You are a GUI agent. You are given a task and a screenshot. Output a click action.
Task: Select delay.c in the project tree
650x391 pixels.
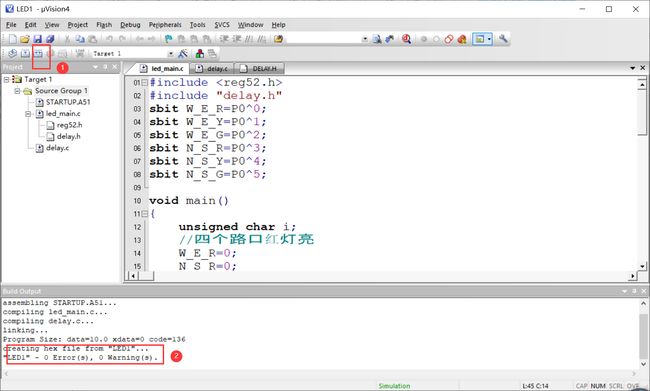[52, 148]
